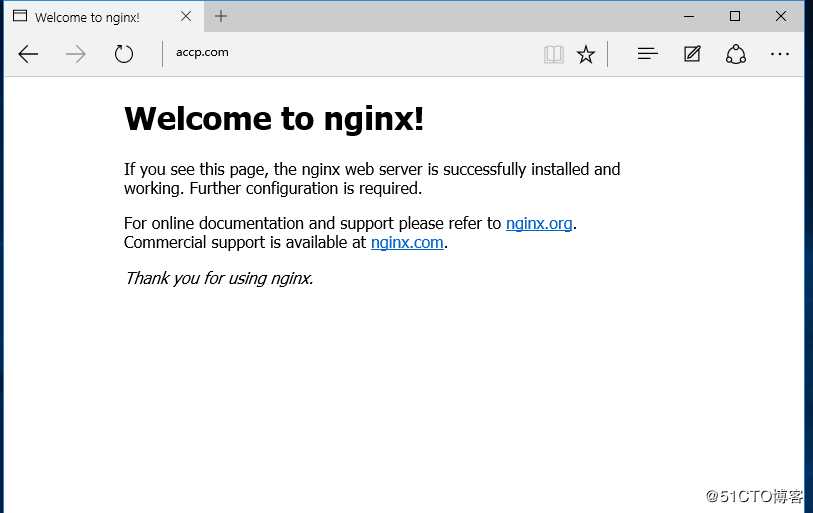
Task: Click the 'Further configuration is required' sentence
Action: [306, 189]
